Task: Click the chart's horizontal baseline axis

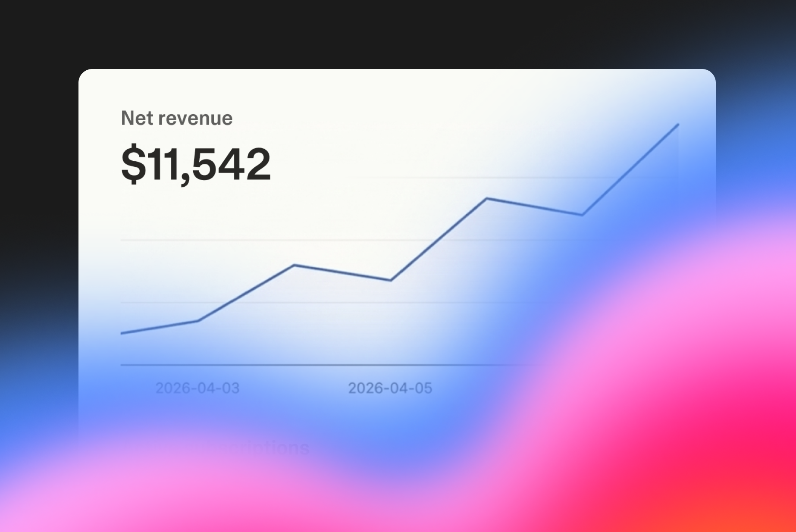Action: pos(302,365)
